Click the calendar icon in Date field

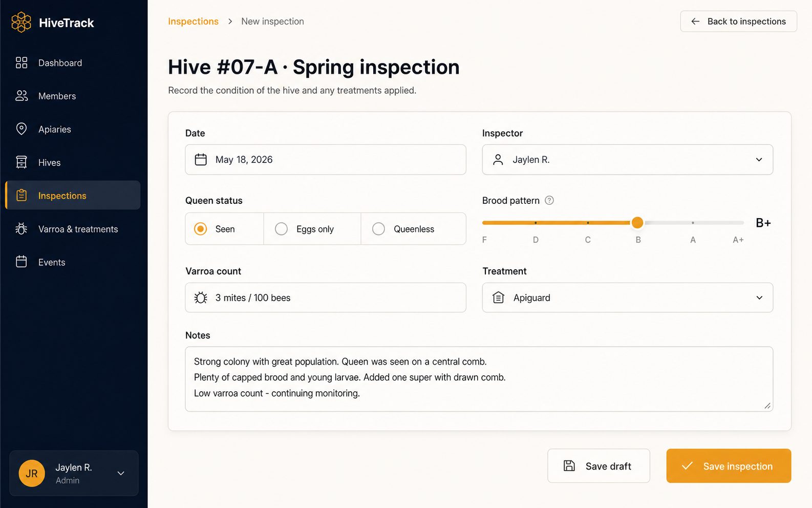[x=201, y=159]
